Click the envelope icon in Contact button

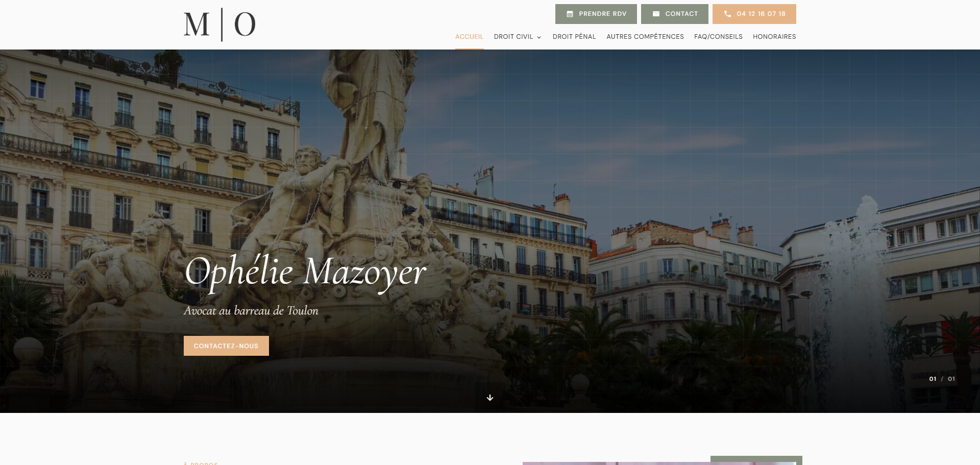[656, 14]
